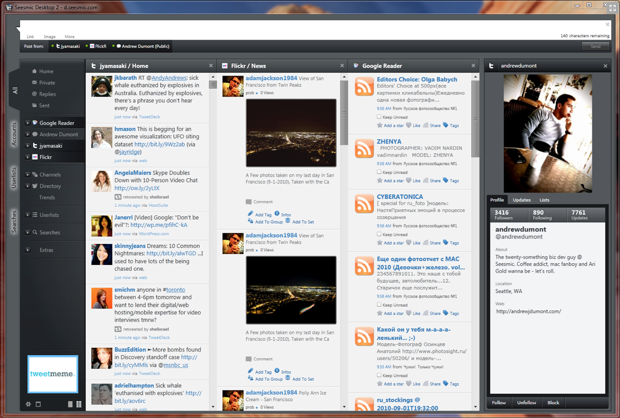Toggle Flickr account in Post from bar
This screenshot has height=418, width=620.
click(96, 46)
